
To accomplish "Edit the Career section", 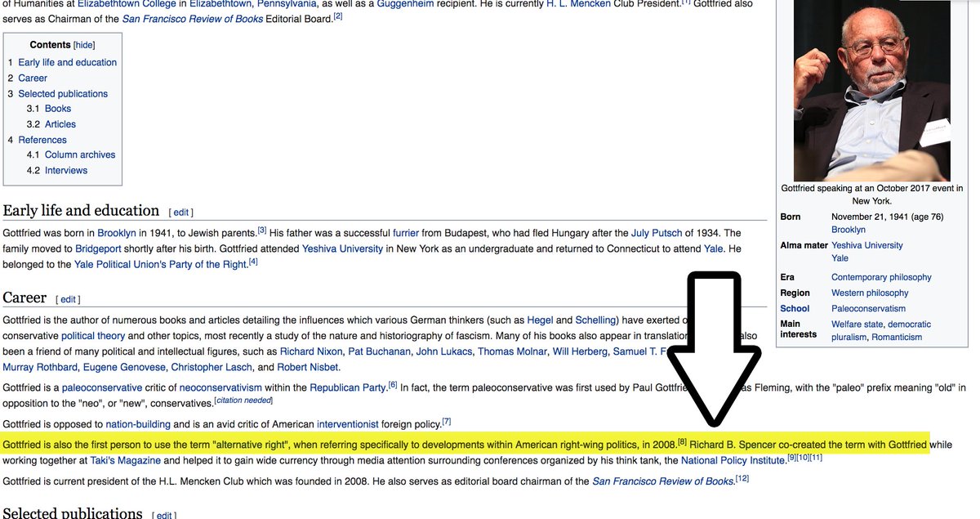I will click(68, 300).
